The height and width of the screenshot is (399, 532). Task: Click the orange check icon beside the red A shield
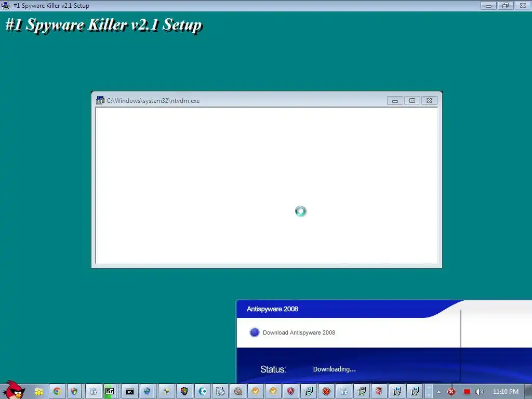point(273,392)
